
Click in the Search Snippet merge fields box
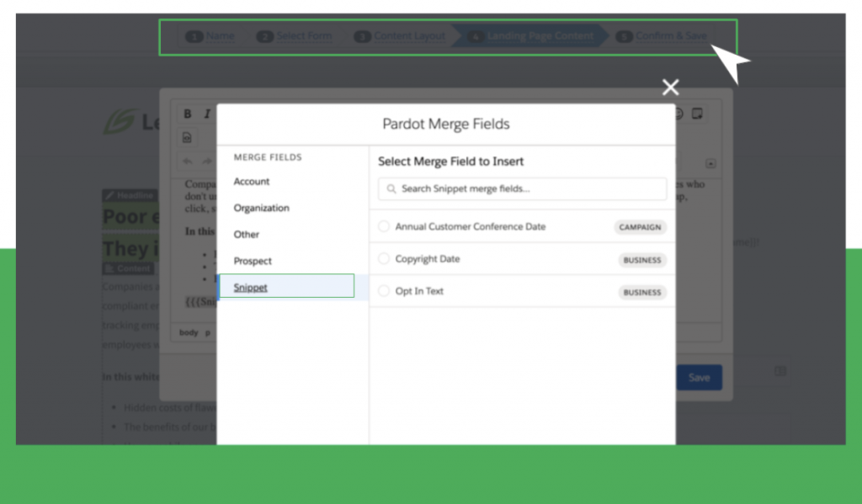[522, 189]
